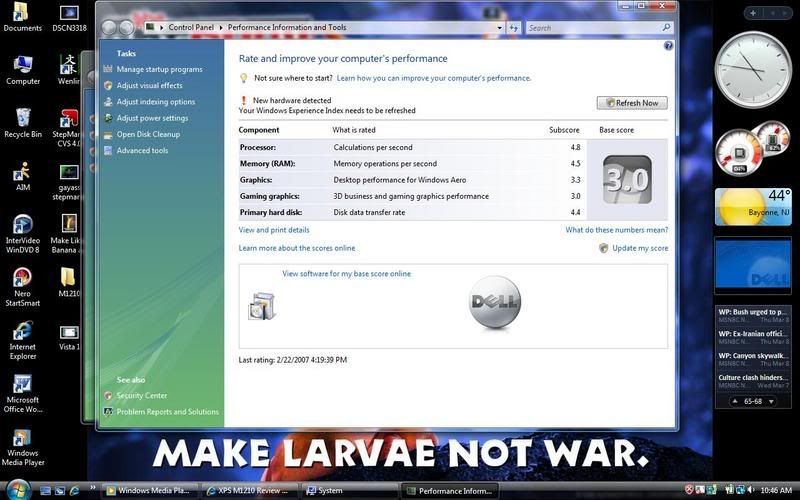Open the Documents desktop folder

pos(22,17)
